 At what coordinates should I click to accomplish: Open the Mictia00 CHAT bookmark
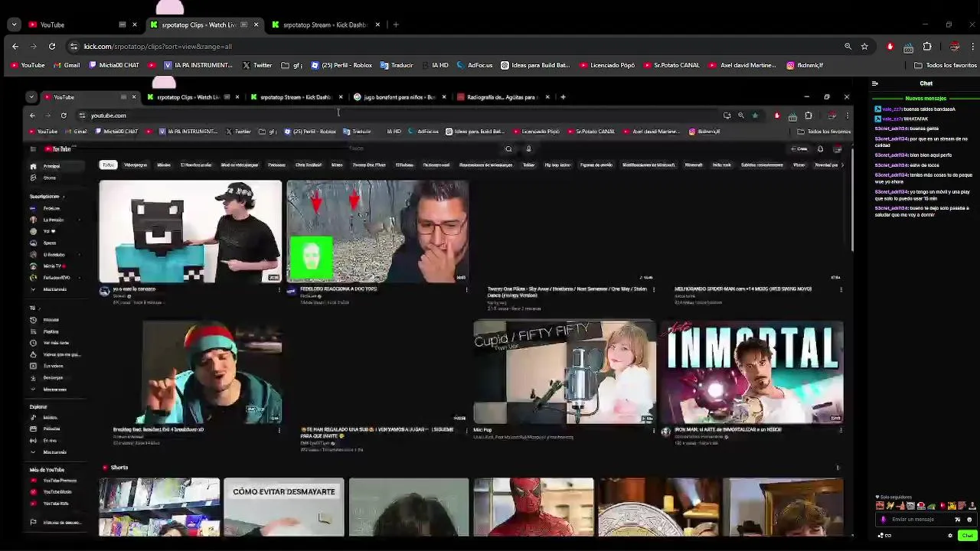click(x=114, y=65)
